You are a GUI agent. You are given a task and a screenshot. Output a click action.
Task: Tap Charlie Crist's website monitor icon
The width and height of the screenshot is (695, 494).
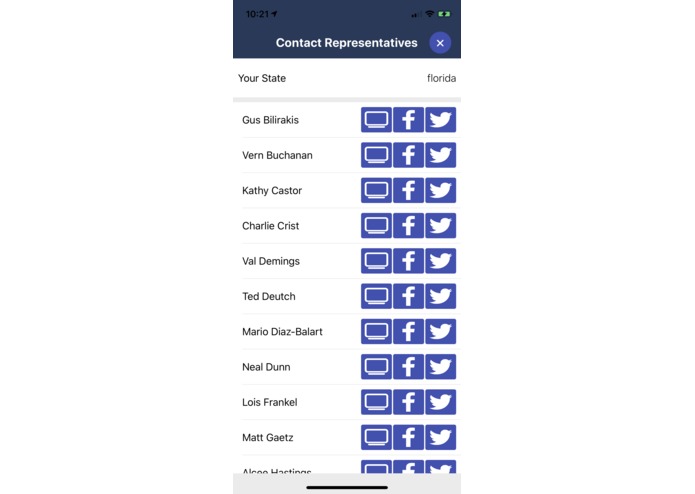(376, 226)
